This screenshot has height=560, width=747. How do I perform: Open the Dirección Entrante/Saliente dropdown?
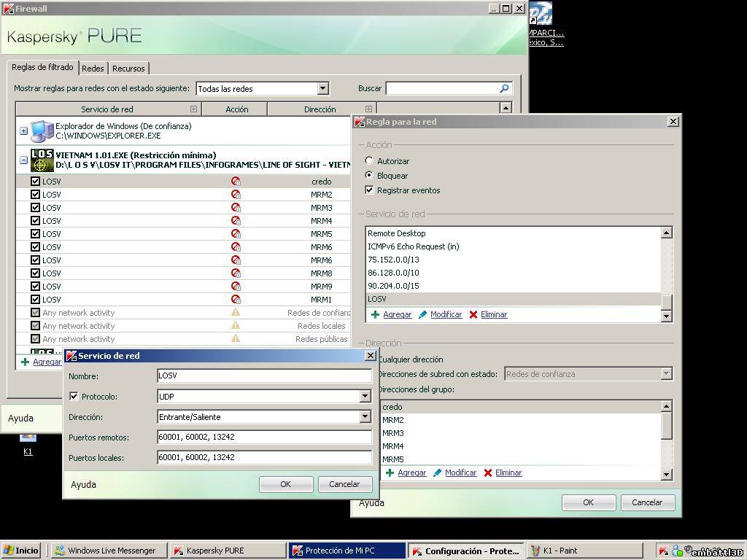click(x=365, y=416)
